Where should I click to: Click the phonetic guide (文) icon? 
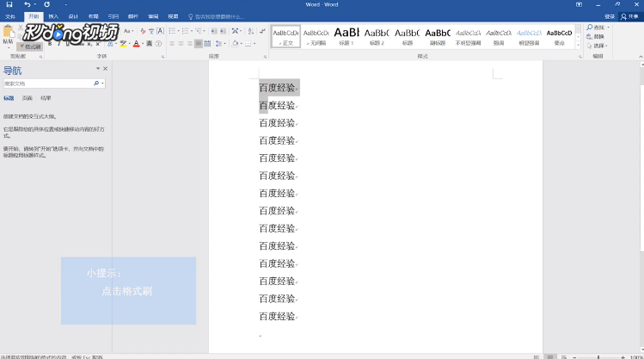tap(151, 31)
